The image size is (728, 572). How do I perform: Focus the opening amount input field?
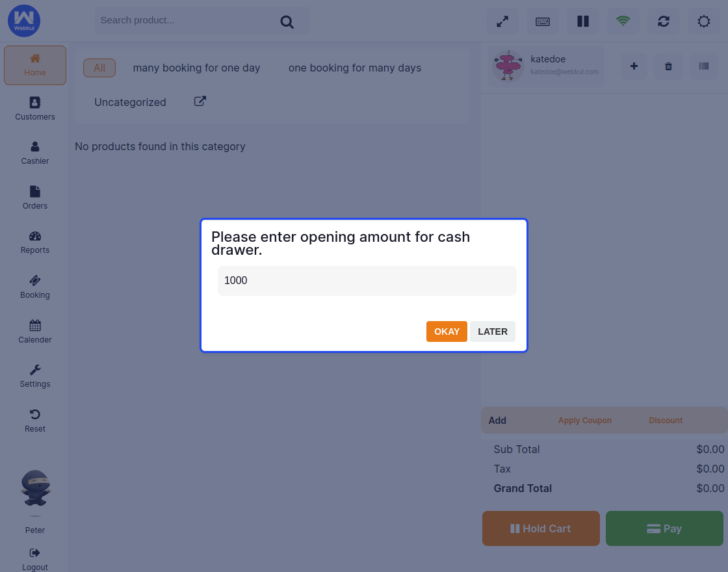coord(367,281)
